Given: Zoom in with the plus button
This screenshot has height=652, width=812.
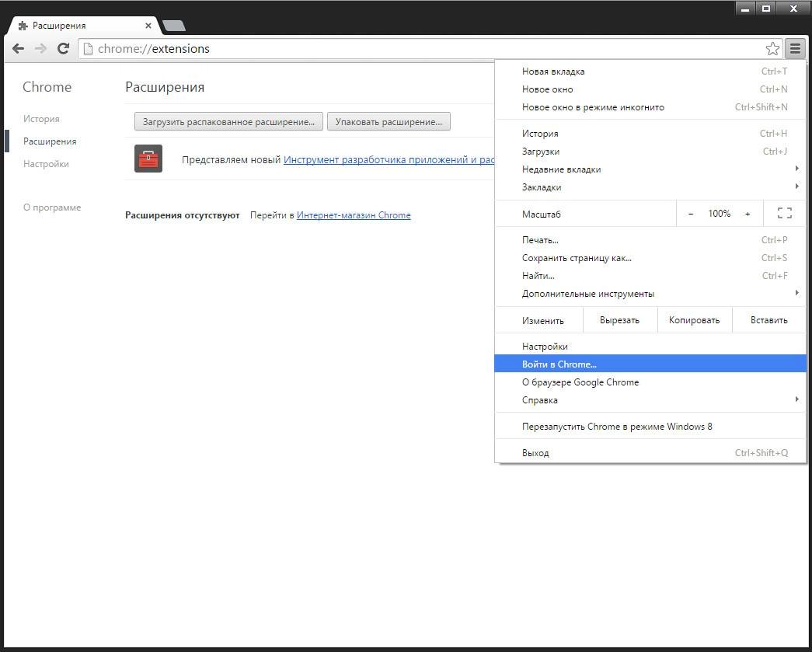Looking at the screenshot, I should (748, 214).
